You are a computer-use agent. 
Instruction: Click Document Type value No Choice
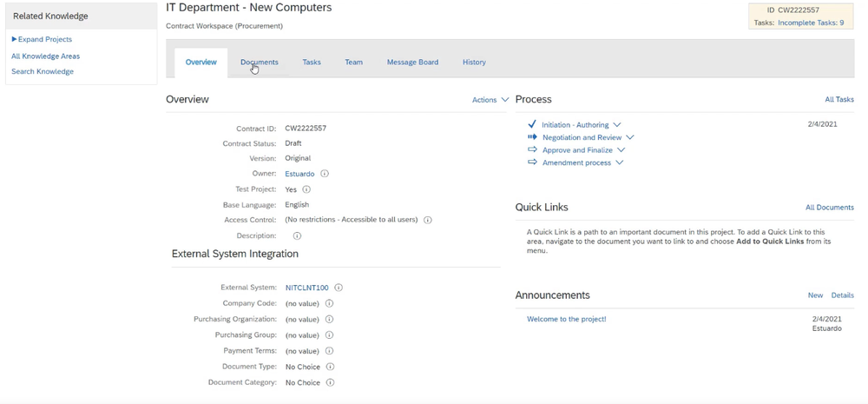[x=303, y=367]
